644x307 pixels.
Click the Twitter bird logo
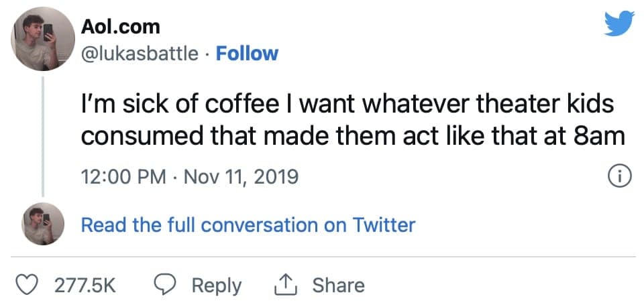tap(619, 23)
